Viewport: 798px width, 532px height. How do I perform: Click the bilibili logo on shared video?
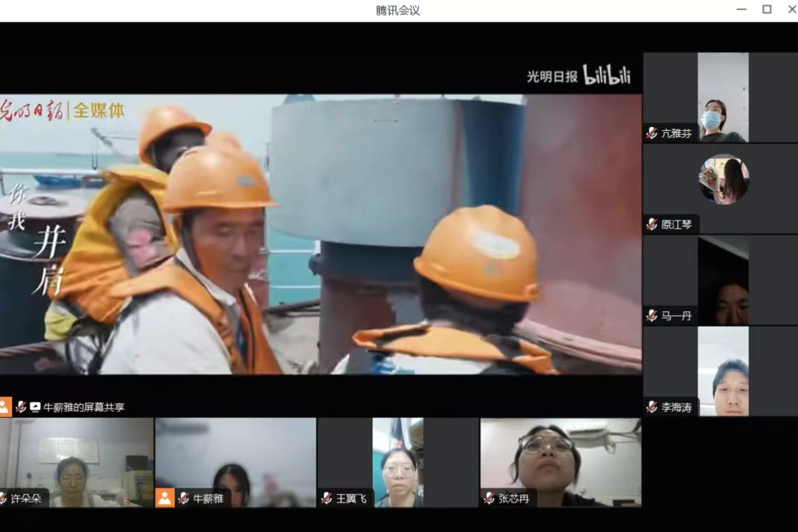(x=607, y=75)
